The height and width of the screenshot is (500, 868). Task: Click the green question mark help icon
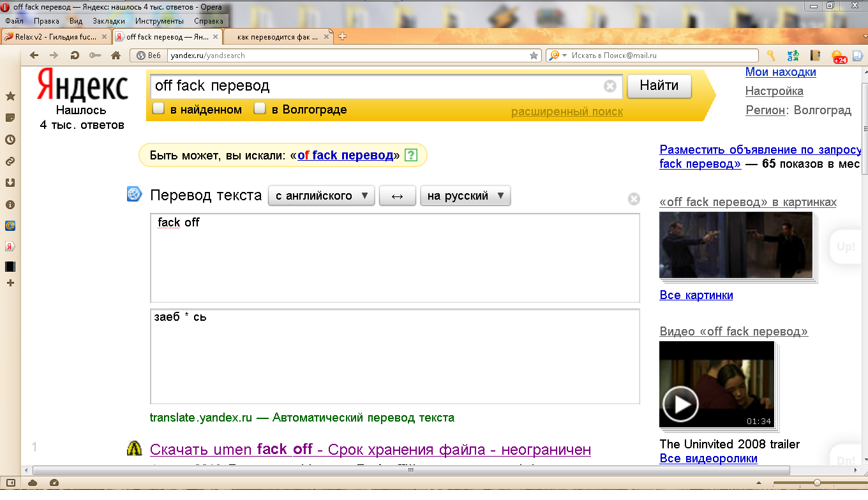click(411, 155)
